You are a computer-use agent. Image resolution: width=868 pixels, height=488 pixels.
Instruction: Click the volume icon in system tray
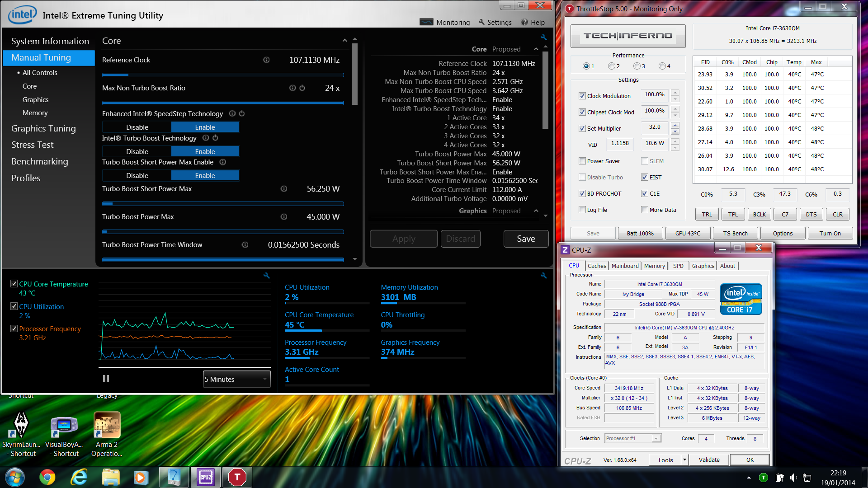793,477
